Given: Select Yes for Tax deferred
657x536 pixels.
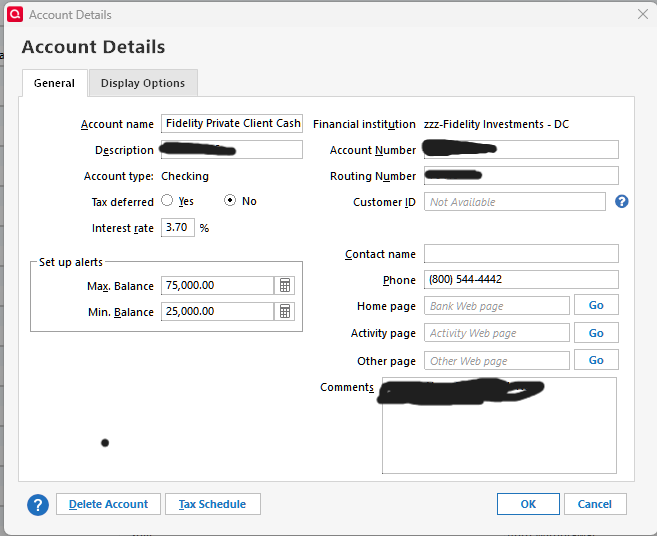Looking at the screenshot, I should click(167, 200).
